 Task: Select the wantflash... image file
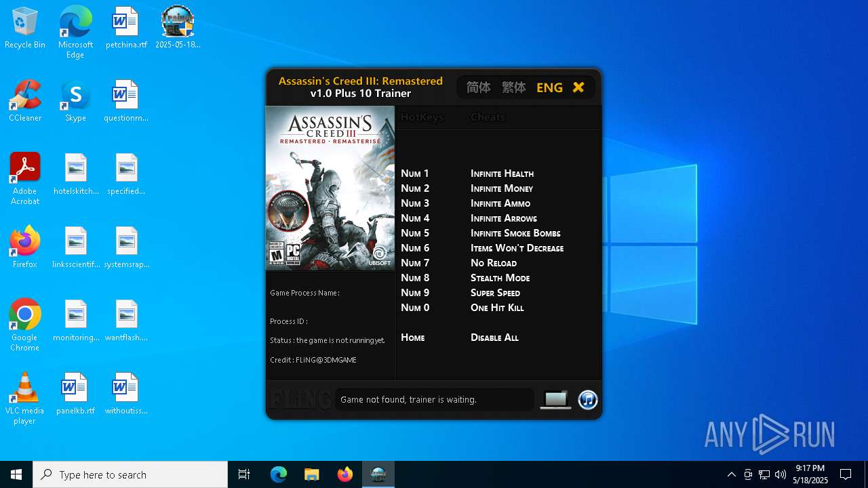(x=126, y=321)
